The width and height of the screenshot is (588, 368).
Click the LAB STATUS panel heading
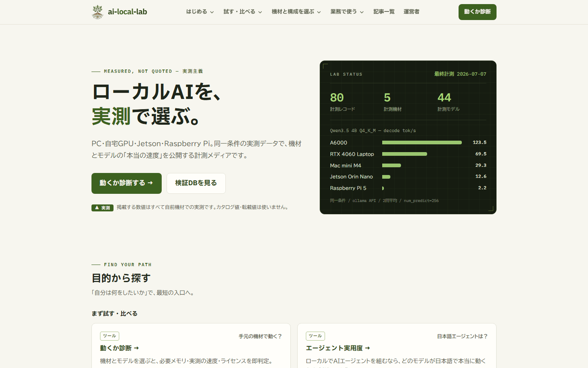pos(346,74)
